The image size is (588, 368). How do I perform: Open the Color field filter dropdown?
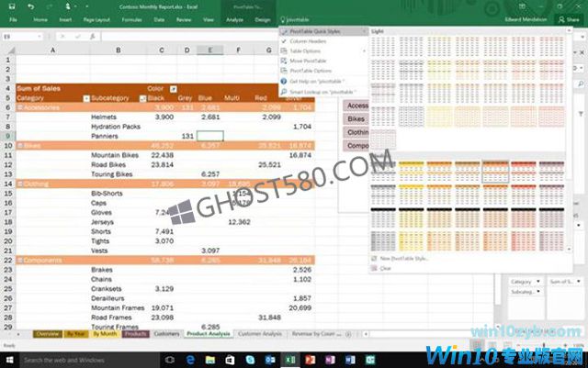point(173,89)
